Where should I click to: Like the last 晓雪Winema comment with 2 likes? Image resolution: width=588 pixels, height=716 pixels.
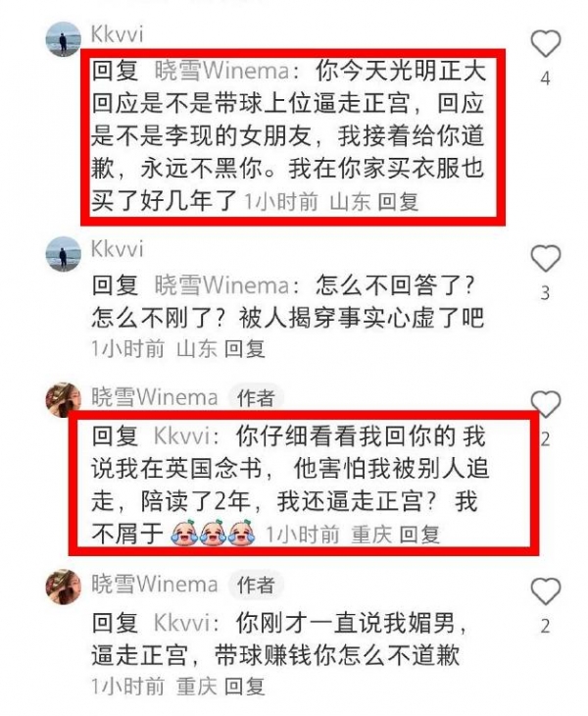(x=546, y=591)
